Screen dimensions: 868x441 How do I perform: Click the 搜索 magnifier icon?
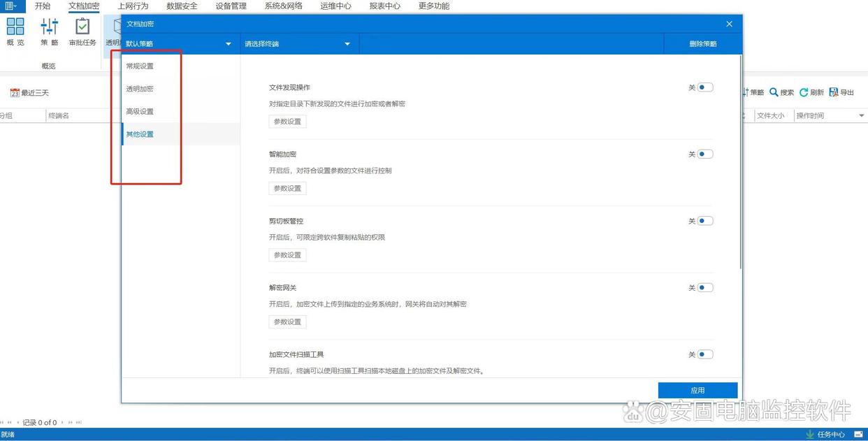774,92
